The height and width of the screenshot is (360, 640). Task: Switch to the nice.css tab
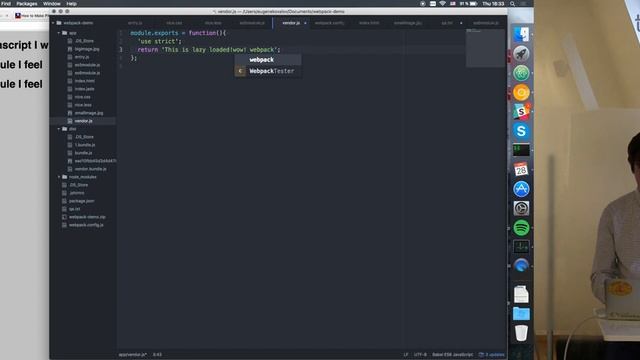pos(174,23)
